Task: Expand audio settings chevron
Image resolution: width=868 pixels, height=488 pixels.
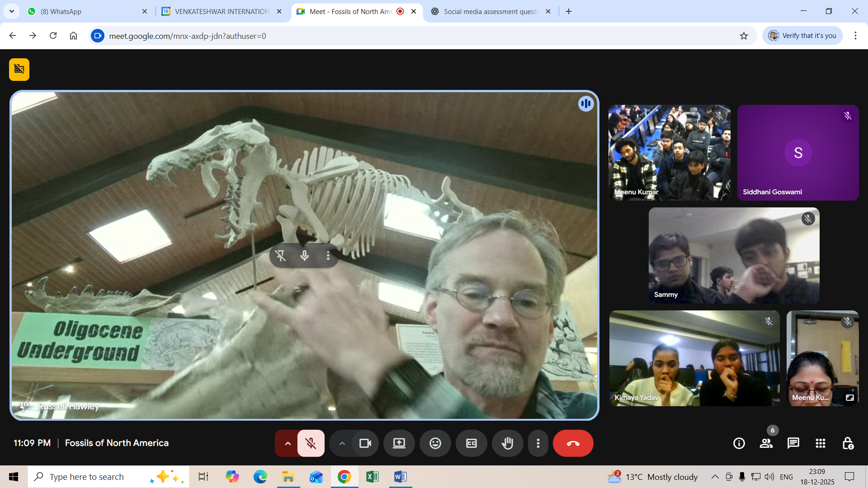Action: pos(288,443)
